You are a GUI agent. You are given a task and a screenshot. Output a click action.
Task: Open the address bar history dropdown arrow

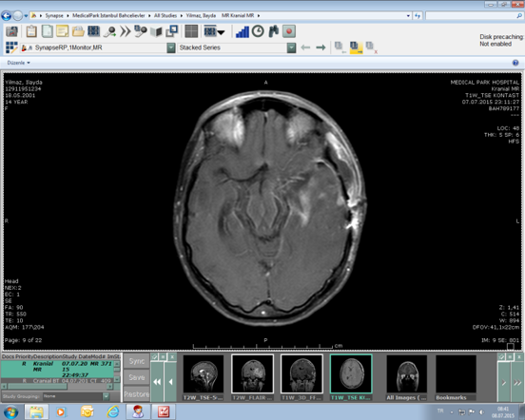point(408,16)
